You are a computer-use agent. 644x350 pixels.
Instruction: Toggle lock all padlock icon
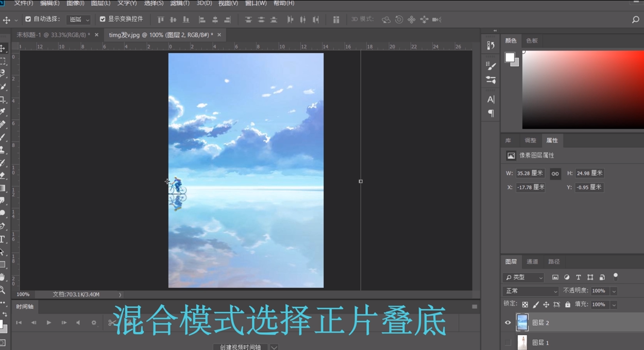(567, 305)
